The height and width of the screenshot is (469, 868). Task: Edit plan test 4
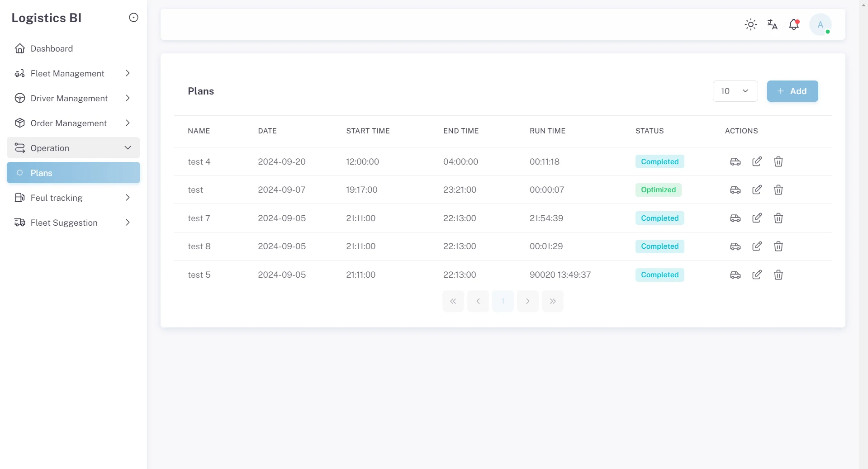click(x=757, y=161)
